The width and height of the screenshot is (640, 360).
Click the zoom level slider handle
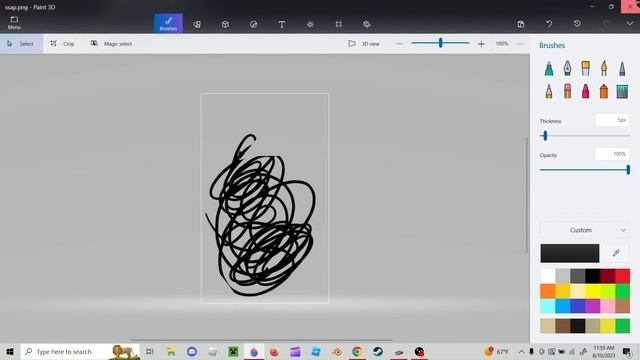440,42
